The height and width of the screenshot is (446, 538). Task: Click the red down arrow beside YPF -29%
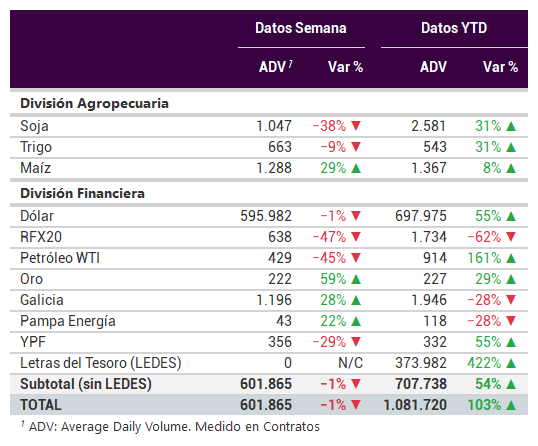356,342
